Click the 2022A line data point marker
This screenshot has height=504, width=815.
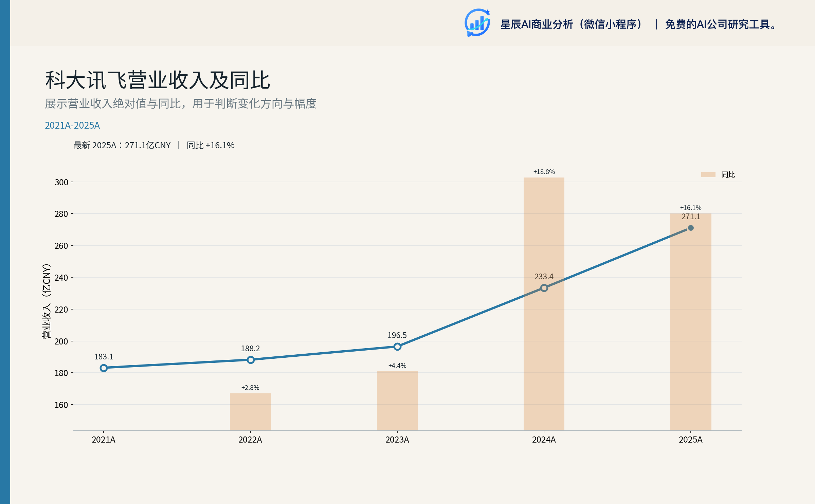pyautogui.click(x=250, y=360)
